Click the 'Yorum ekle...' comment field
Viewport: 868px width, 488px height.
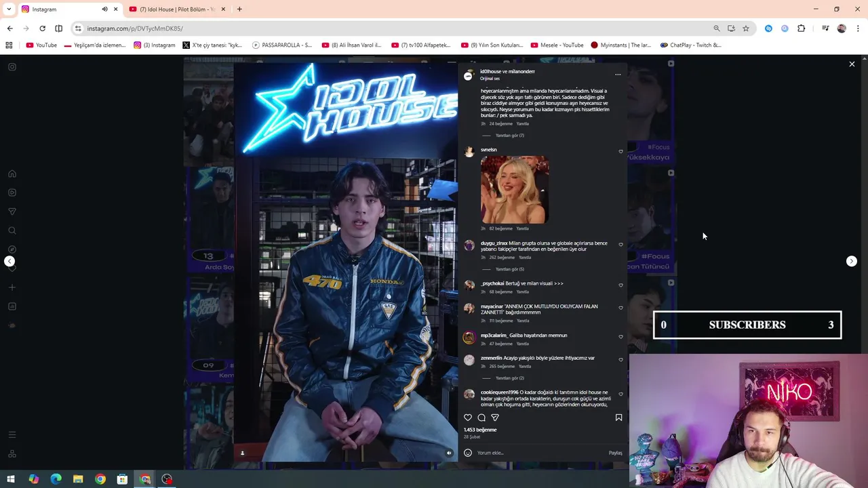(x=539, y=453)
